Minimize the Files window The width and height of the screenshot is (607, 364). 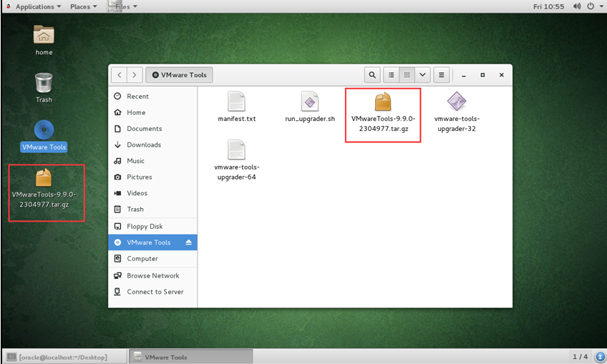[x=463, y=75]
